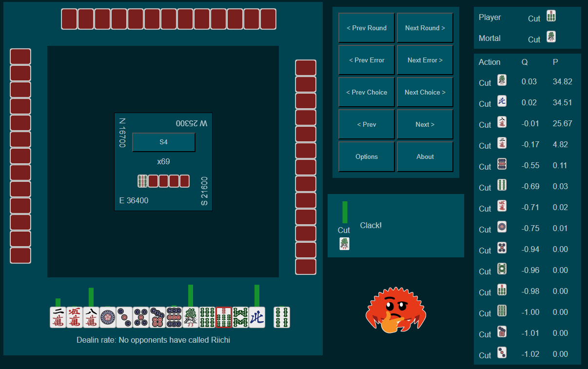Click the 8-sou tile in the -0.96 action row
This screenshot has width=588, height=369.
tap(502, 269)
